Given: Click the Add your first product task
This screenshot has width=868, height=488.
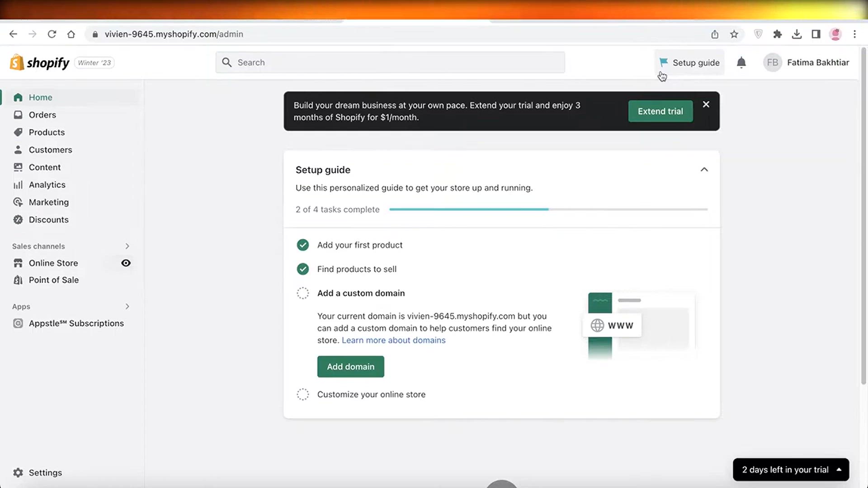Looking at the screenshot, I should pos(359,245).
